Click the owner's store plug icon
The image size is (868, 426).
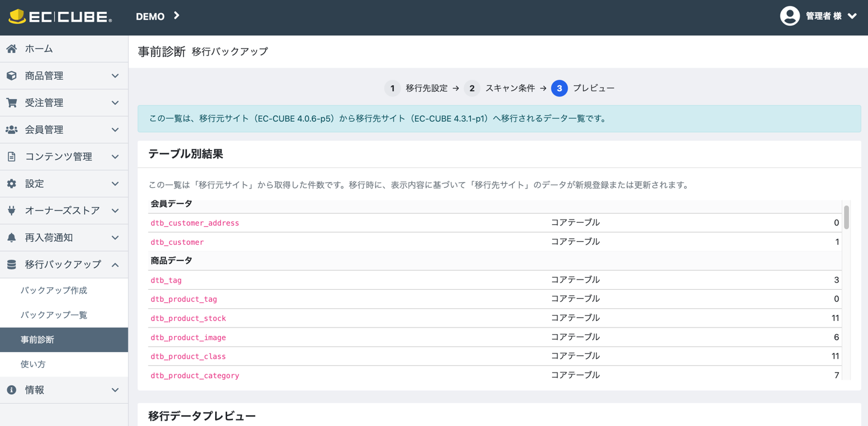click(x=11, y=211)
